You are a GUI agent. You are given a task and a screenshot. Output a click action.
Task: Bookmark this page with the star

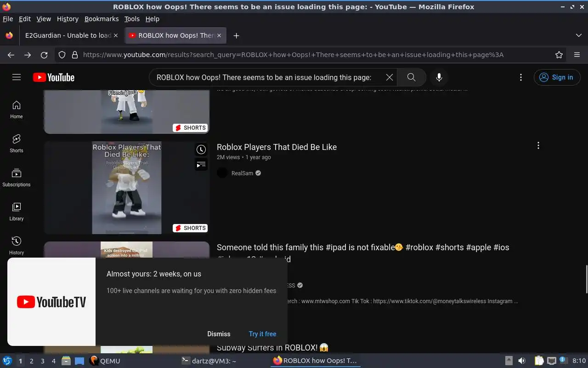pyautogui.click(x=559, y=55)
